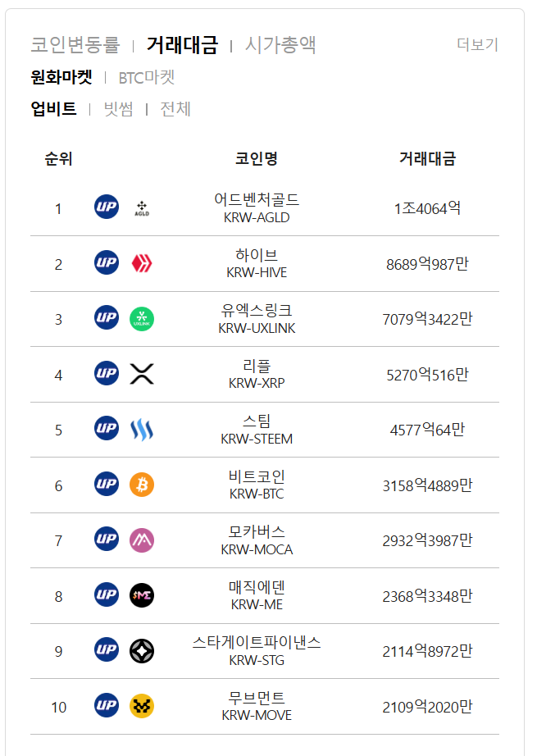Switch to the 코인변동률 tab
537x756 pixels.
point(75,45)
